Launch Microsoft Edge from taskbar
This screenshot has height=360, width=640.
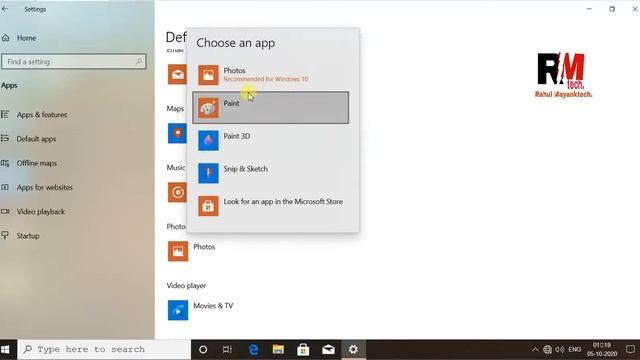[253, 349]
